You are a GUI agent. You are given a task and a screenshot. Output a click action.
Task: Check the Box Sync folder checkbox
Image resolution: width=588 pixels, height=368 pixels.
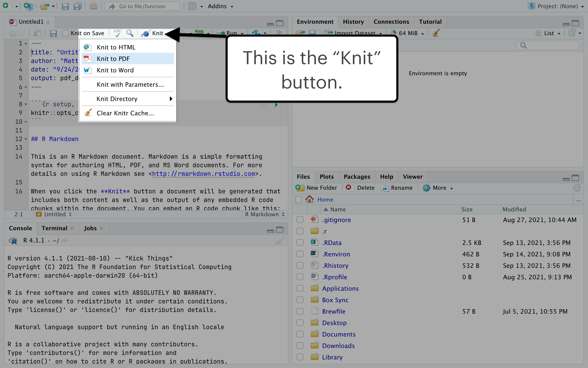[x=300, y=300]
